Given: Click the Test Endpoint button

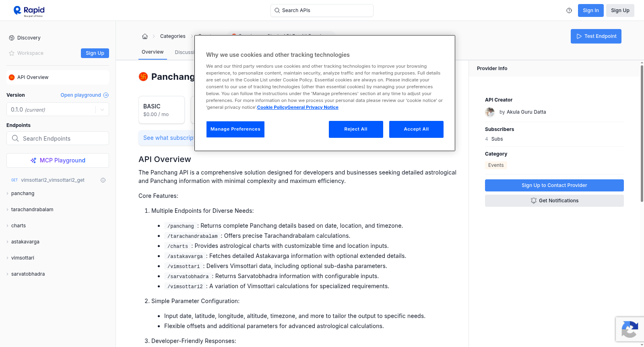Looking at the screenshot, I should 596,36.
